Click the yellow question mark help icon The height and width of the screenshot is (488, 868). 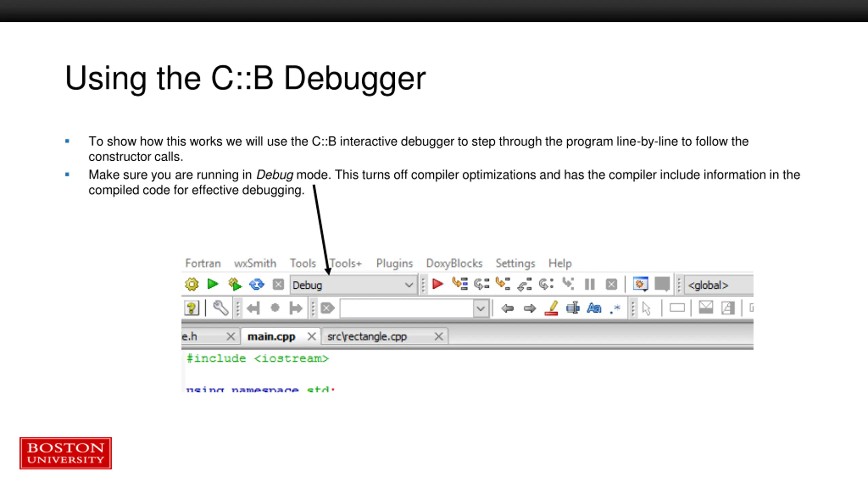tap(192, 308)
